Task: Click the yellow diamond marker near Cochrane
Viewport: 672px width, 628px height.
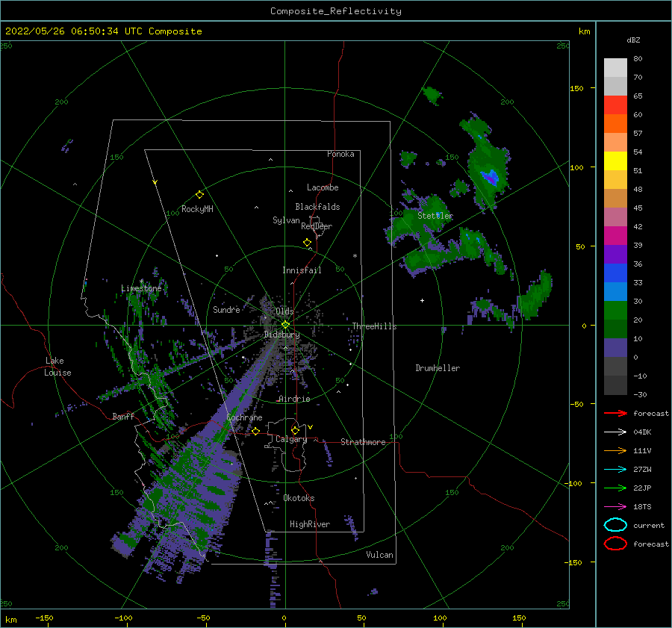Action: (255, 431)
